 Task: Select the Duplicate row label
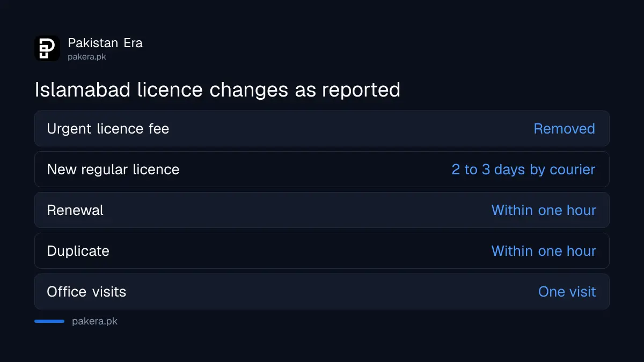coord(78,251)
